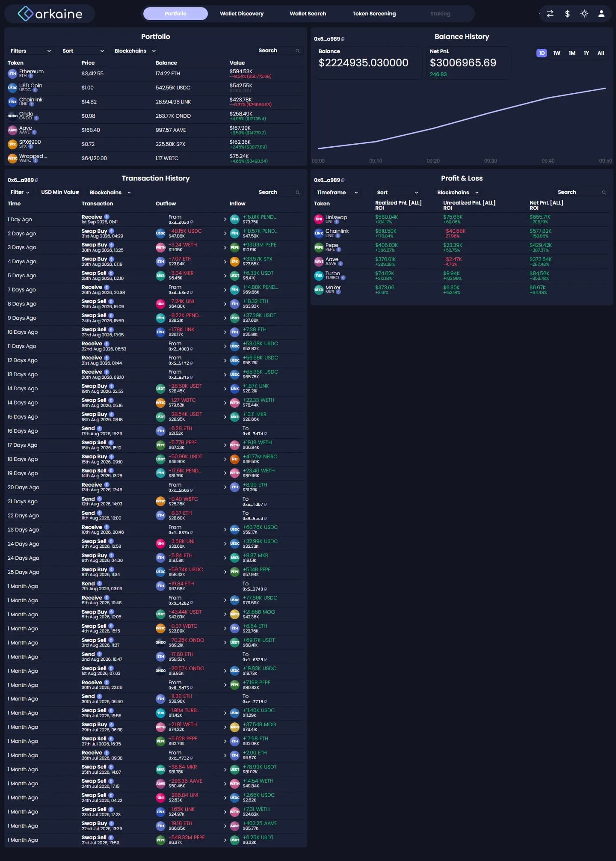Copy address icon in Profit & Loss header
The width and height of the screenshot is (616, 861).
click(x=343, y=180)
